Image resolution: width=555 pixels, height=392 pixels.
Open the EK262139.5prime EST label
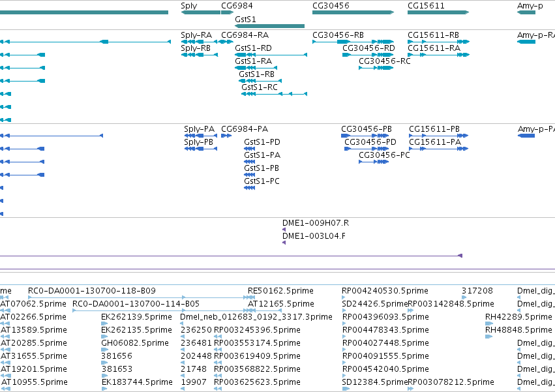point(136,316)
